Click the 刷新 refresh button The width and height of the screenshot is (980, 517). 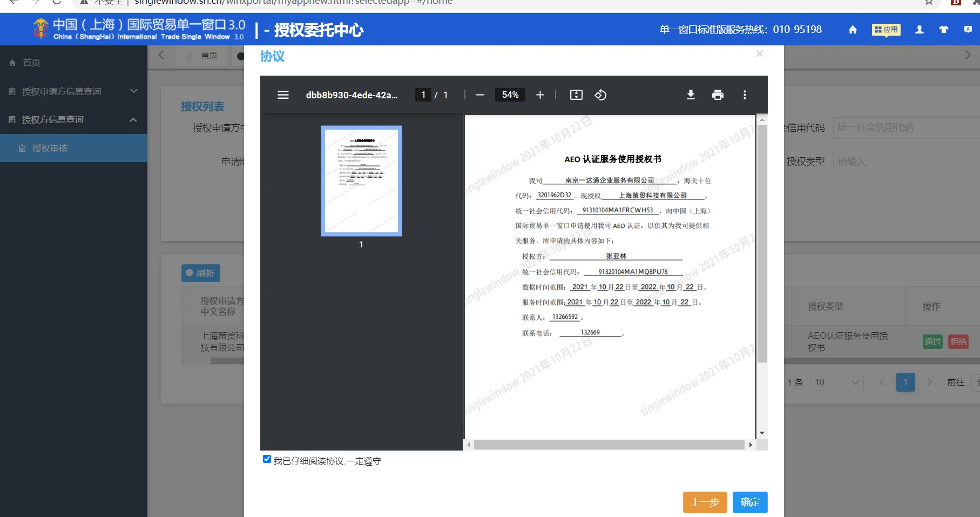[200, 273]
